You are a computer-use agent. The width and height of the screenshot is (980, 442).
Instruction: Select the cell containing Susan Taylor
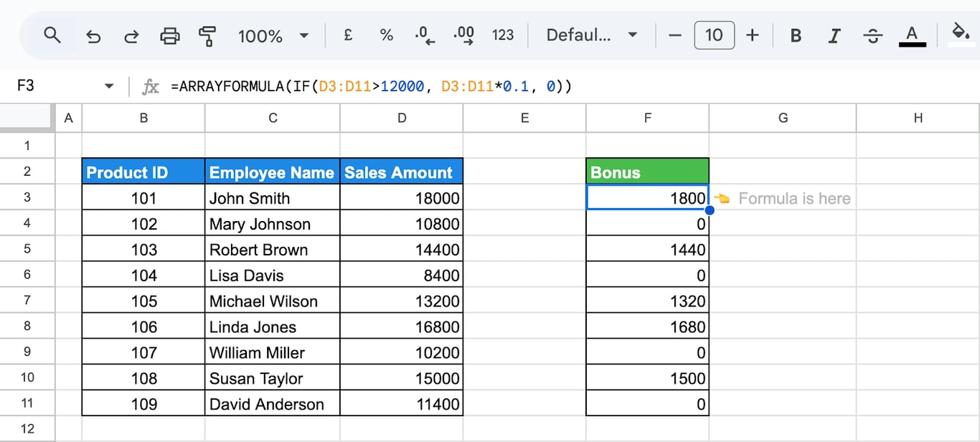click(273, 378)
